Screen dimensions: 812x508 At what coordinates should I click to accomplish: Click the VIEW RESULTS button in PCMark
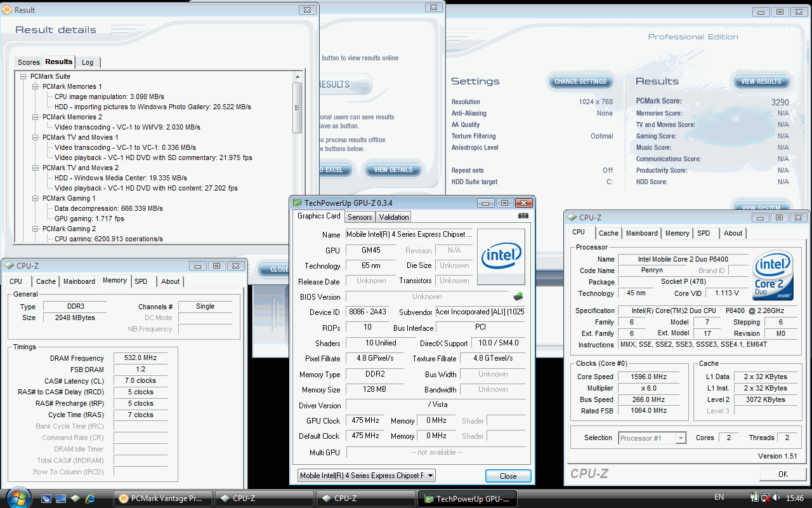click(x=761, y=81)
